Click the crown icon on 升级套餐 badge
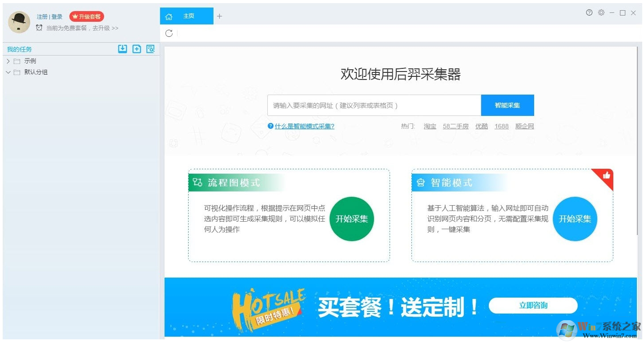644x342 pixels. tap(74, 16)
